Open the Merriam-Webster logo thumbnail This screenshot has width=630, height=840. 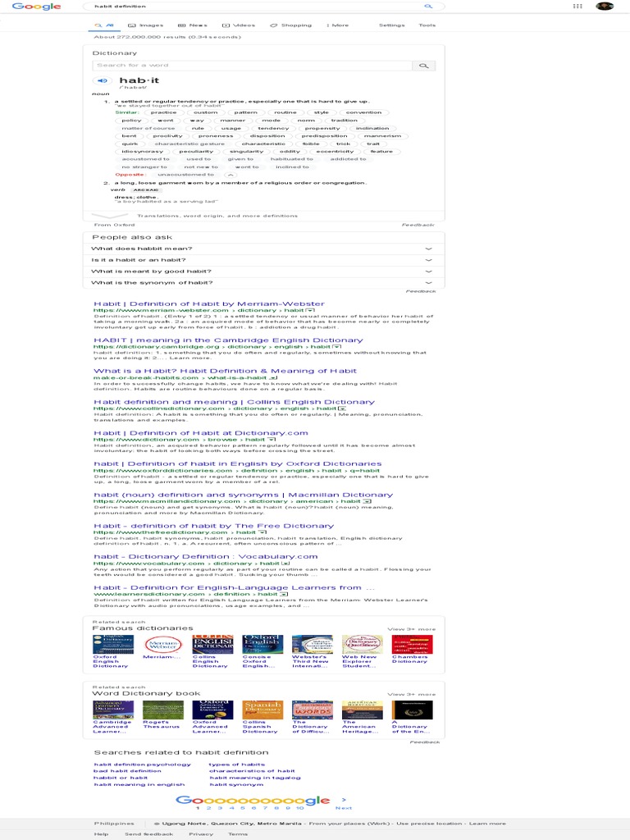pyautogui.click(x=163, y=645)
